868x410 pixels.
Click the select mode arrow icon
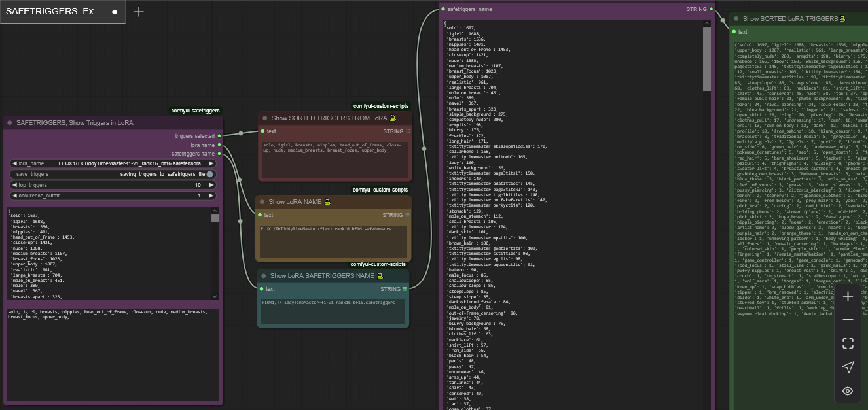tap(848, 367)
